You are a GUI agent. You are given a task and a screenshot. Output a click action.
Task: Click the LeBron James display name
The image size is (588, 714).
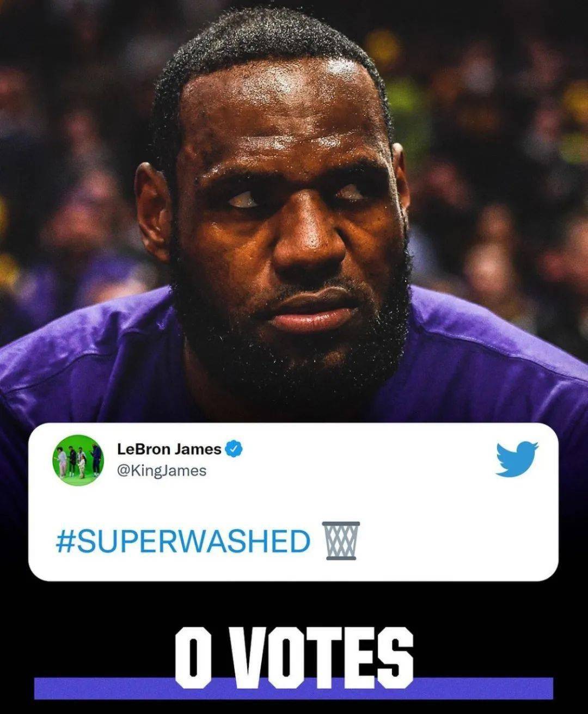point(169,449)
